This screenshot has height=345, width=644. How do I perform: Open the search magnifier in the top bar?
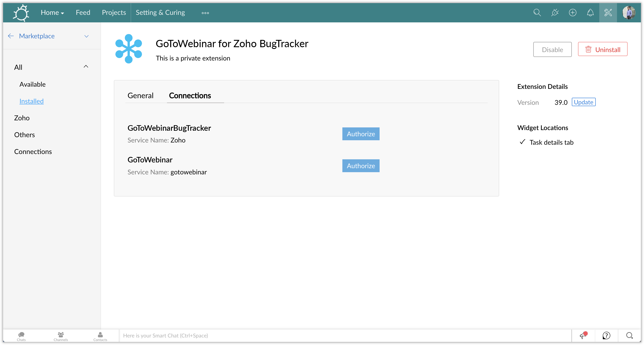pos(537,13)
